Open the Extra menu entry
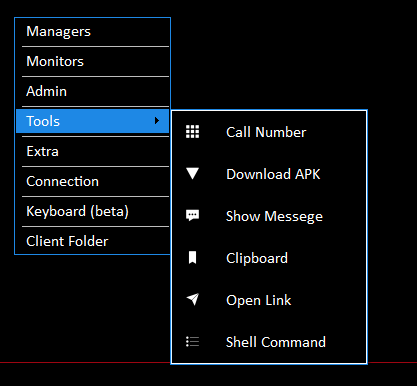 pyautogui.click(x=93, y=152)
